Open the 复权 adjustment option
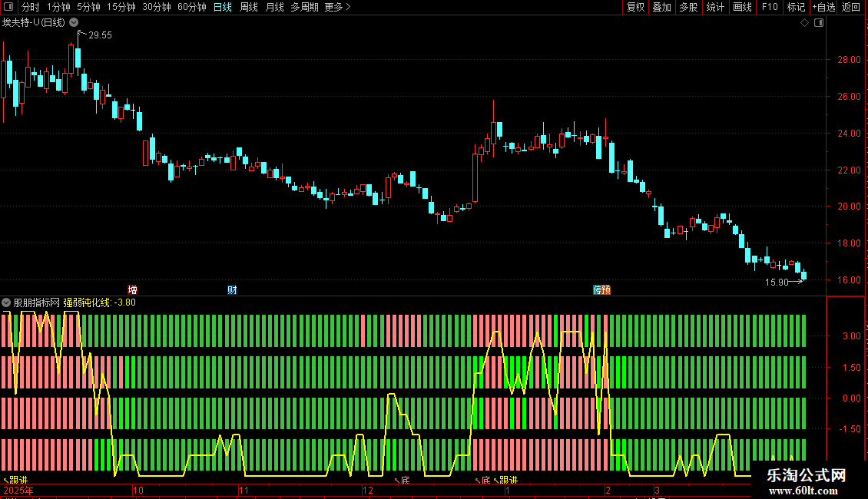The height and width of the screenshot is (499, 868). [x=635, y=7]
